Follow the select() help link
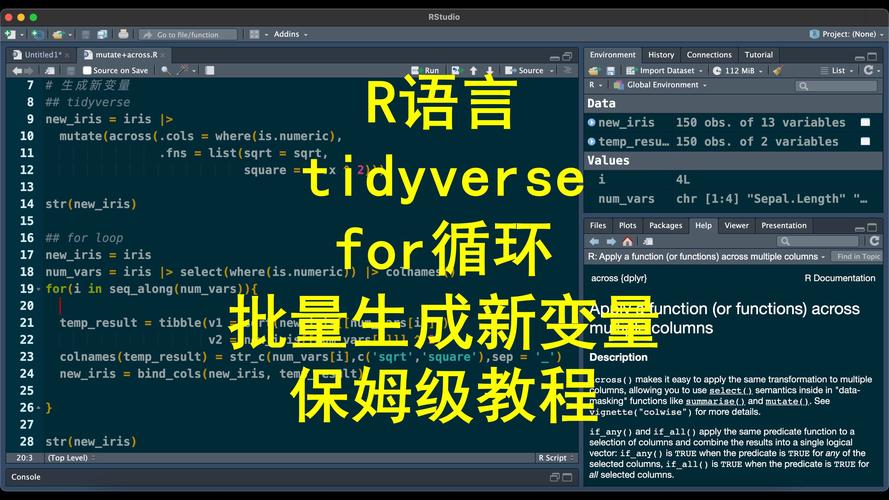 coord(730,391)
